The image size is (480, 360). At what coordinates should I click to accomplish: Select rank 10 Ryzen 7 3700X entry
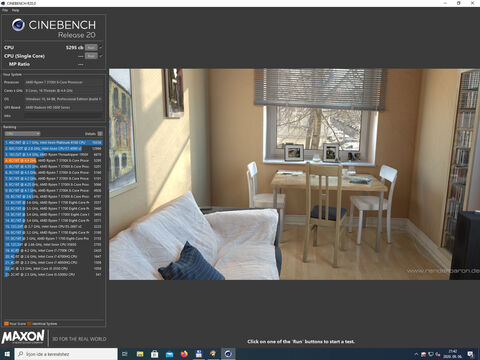pos(53,197)
